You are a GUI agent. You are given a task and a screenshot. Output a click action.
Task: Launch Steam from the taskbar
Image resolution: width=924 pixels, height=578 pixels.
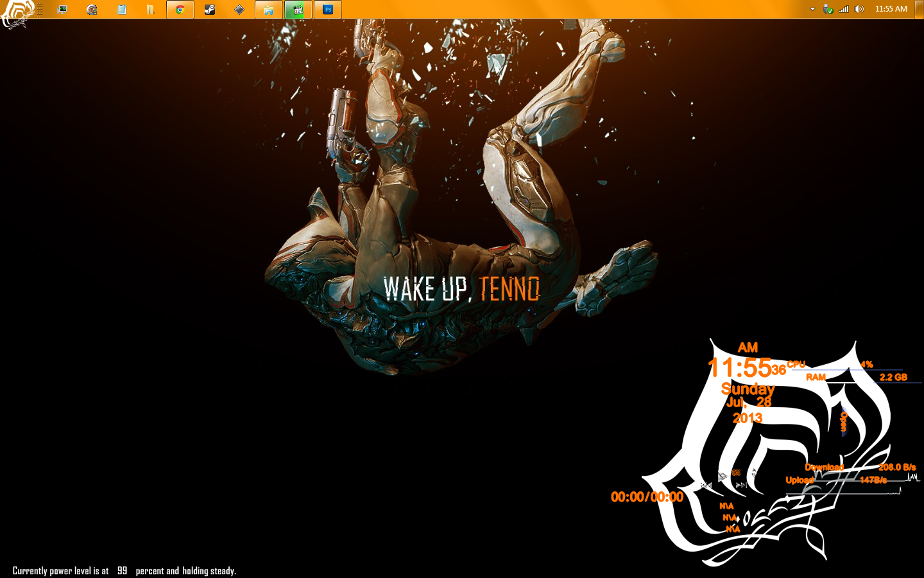[210, 10]
